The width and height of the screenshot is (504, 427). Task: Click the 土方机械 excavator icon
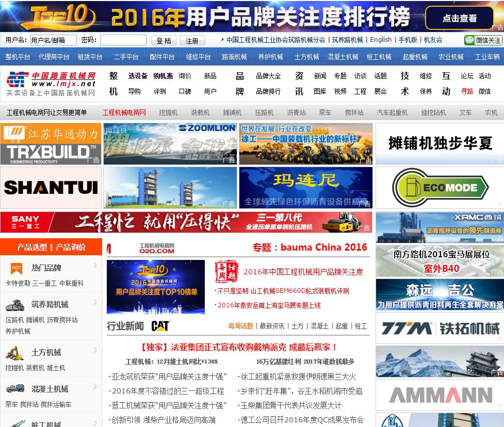pos(15,353)
